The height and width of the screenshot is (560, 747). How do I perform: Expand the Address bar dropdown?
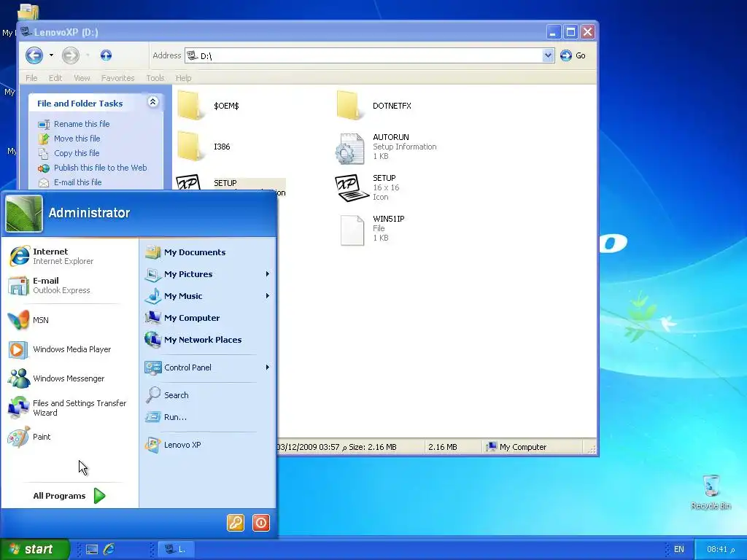click(548, 55)
